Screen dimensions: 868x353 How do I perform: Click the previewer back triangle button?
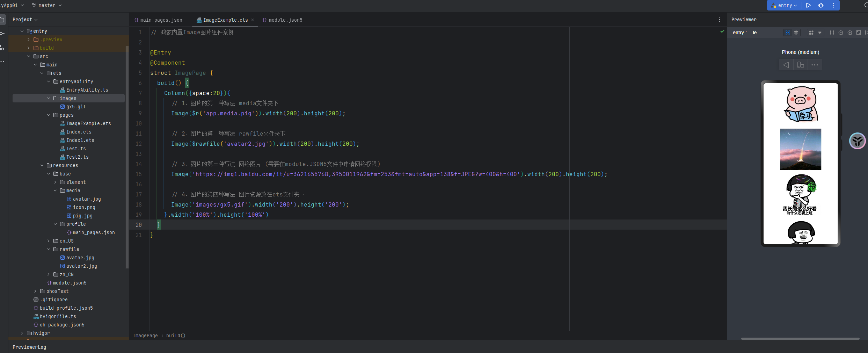tap(786, 65)
